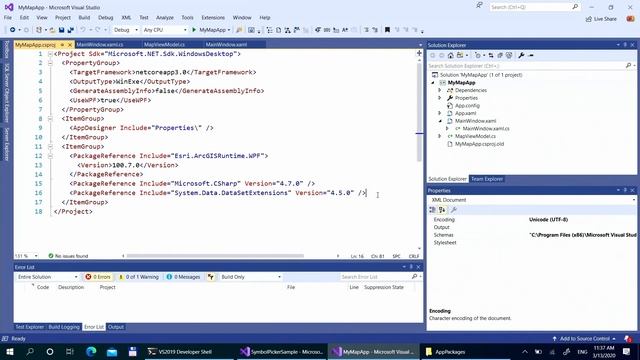Screen dimensions: 640x360
Task: Switch to Team Explorer tab
Action: [487, 179]
